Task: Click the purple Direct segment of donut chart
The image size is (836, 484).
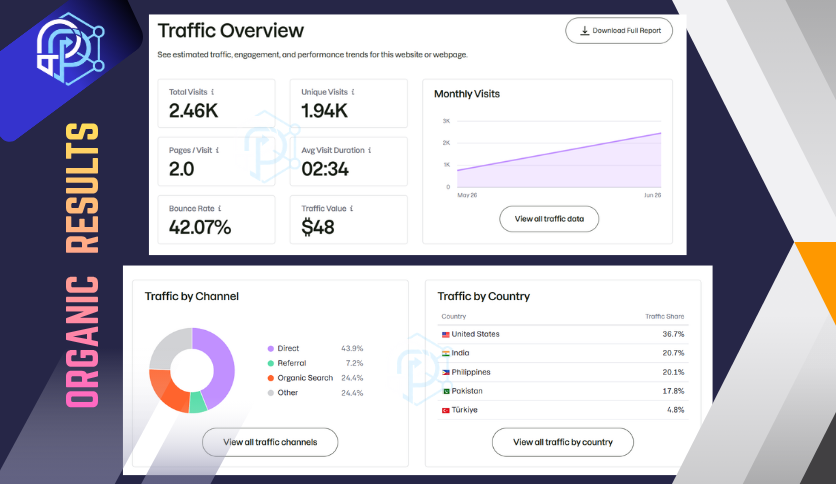Action: (x=223, y=368)
